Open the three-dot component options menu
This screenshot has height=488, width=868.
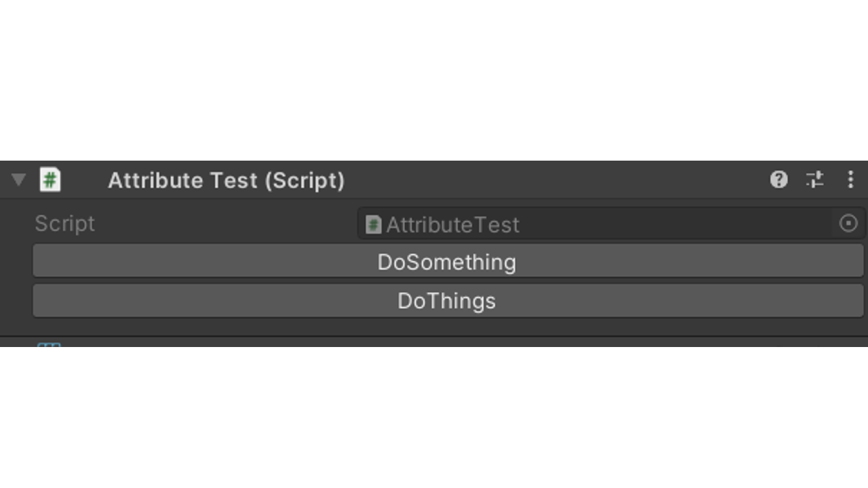click(850, 180)
